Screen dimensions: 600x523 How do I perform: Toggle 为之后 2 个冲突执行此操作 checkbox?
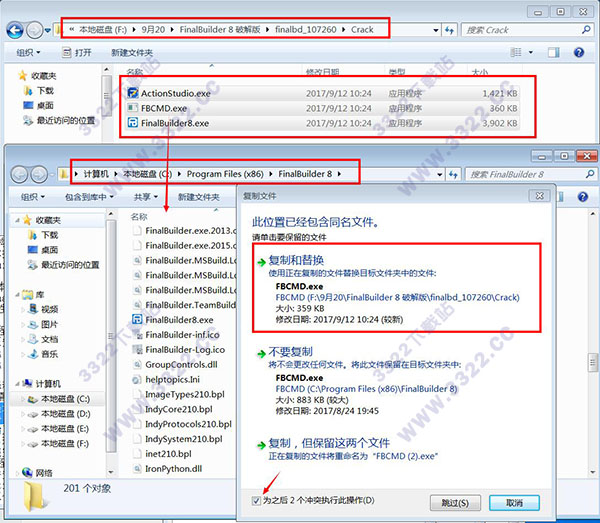256,500
